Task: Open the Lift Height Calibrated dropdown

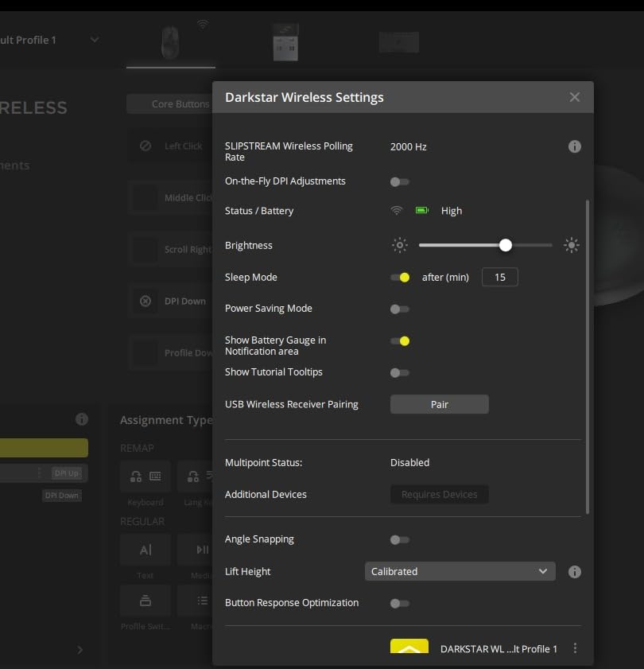Action: 460,571
